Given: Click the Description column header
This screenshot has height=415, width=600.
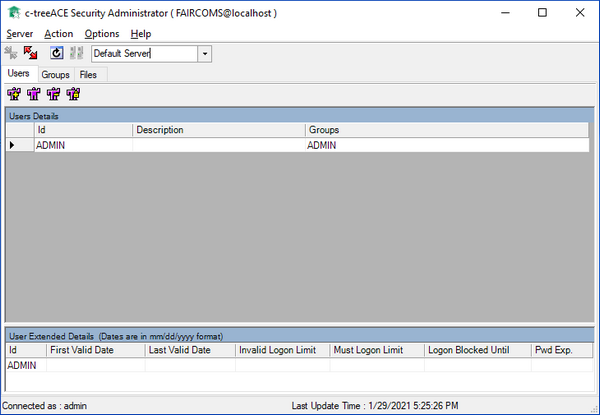Looking at the screenshot, I should point(219,130).
